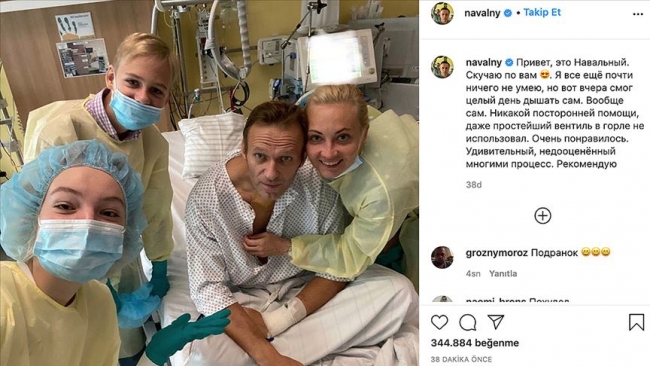650x366 pixels.
Task: Reply to groznymoroz via Yanıtla
Action: point(503,274)
